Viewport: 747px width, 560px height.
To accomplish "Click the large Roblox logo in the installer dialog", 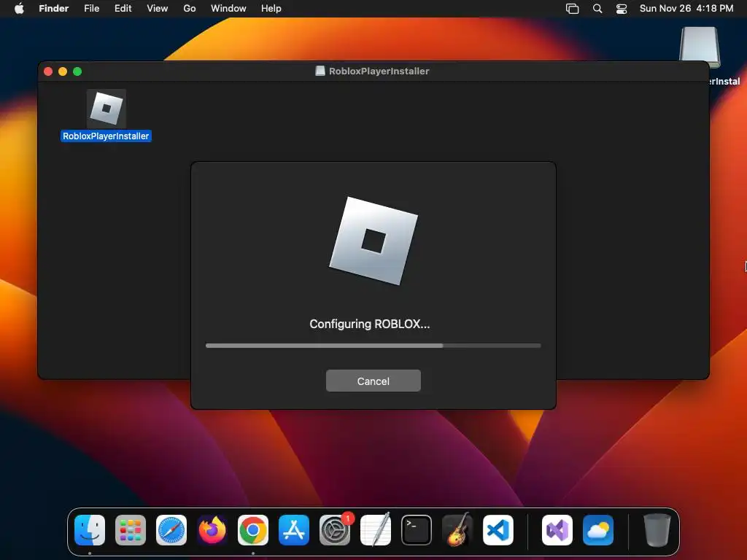I will tap(373, 241).
